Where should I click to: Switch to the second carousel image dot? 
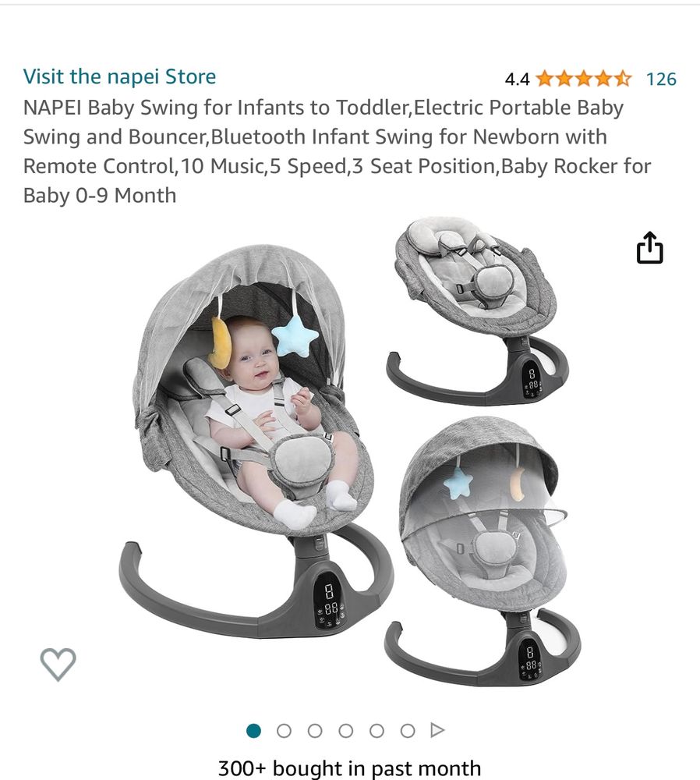pyautogui.click(x=284, y=731)
